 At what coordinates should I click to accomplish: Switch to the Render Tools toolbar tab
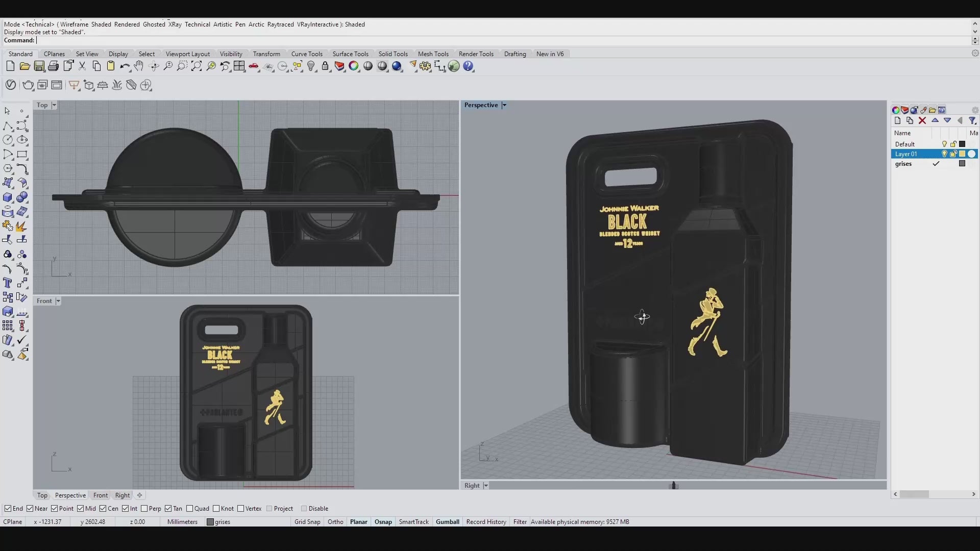tap(476, 54)
